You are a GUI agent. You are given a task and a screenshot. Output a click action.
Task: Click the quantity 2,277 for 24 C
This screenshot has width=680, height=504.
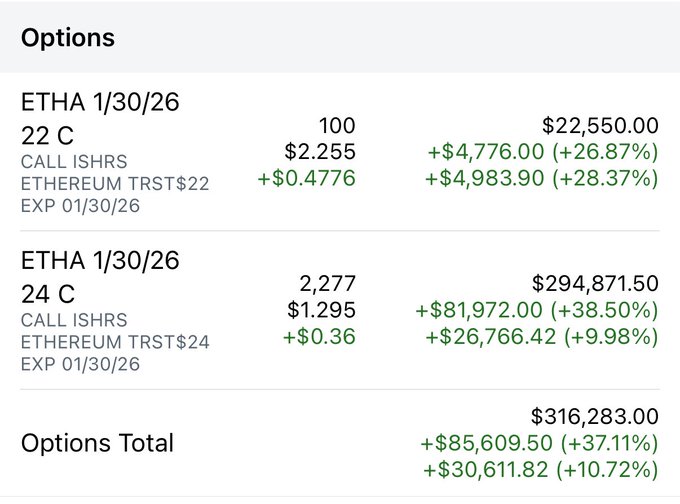click(x=328, y=285)
